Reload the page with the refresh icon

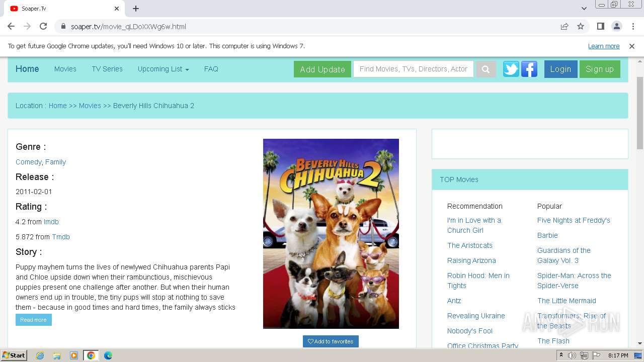43,27
